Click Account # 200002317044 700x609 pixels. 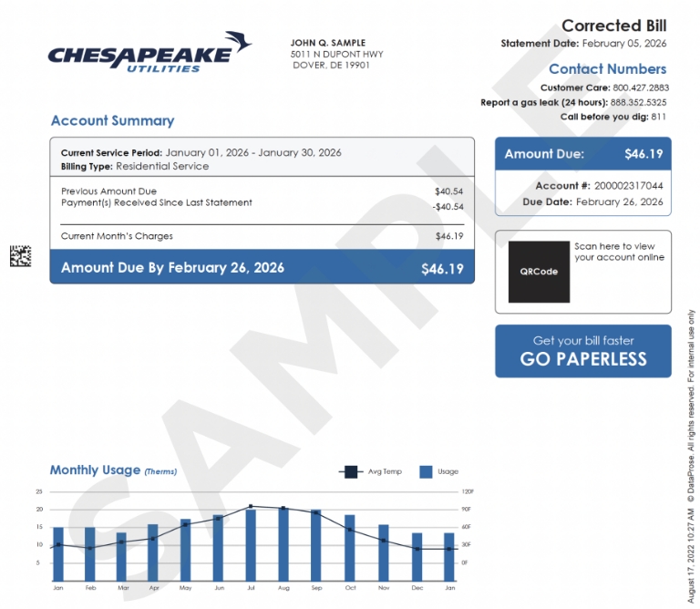599,186
